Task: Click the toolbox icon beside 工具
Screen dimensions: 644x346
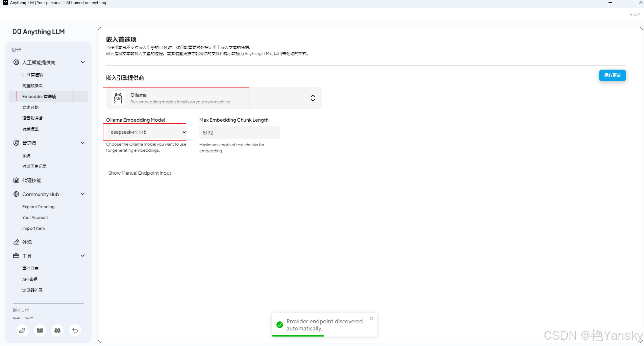Action: coord(16,256)
